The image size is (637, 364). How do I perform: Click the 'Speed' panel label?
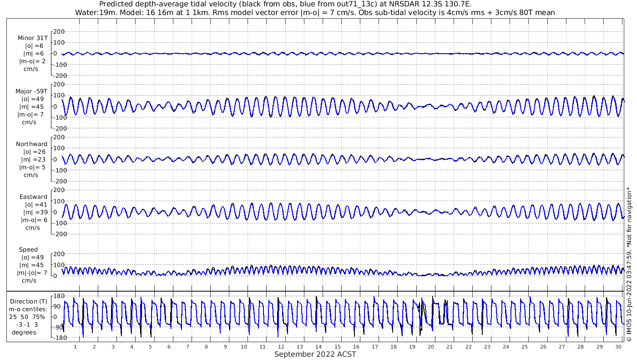tap(28, 249)
